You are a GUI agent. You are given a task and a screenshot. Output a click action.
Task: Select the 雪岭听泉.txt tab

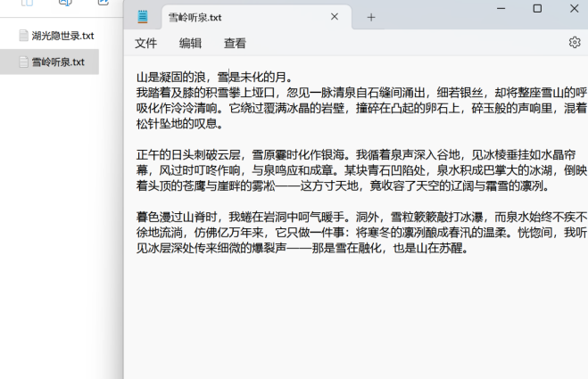point(256,17)
